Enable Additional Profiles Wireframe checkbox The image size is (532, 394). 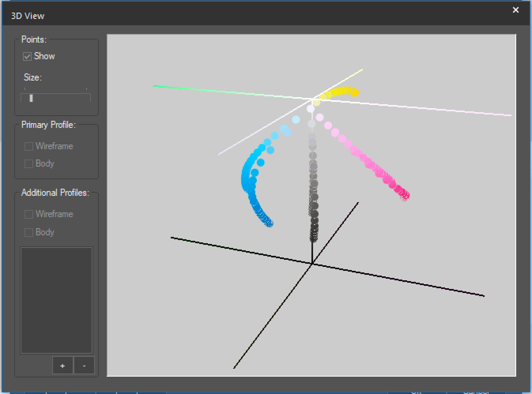pyautogui.click(x=28, y=214)
